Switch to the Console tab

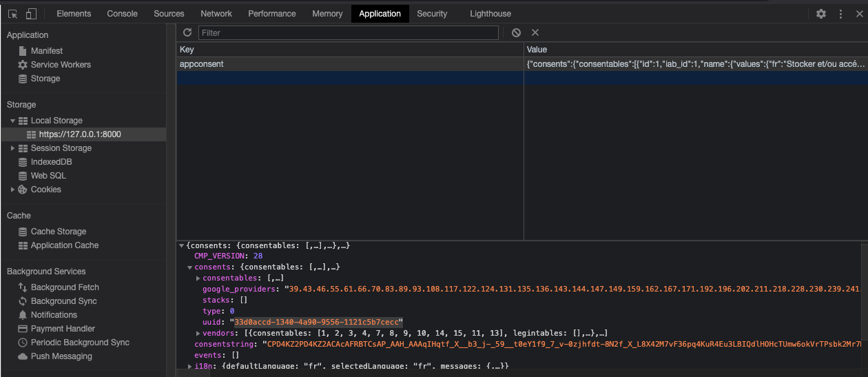click(122, 14)
